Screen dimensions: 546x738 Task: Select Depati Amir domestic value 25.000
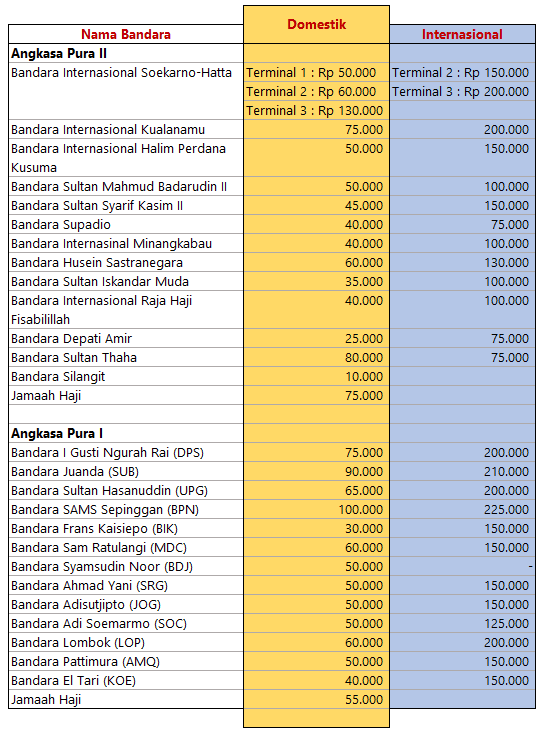tap(364, 339)
